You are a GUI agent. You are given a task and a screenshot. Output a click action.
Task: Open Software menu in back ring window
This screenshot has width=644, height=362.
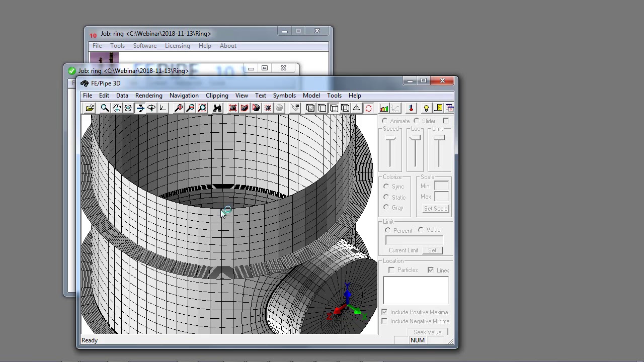[145, 46]
